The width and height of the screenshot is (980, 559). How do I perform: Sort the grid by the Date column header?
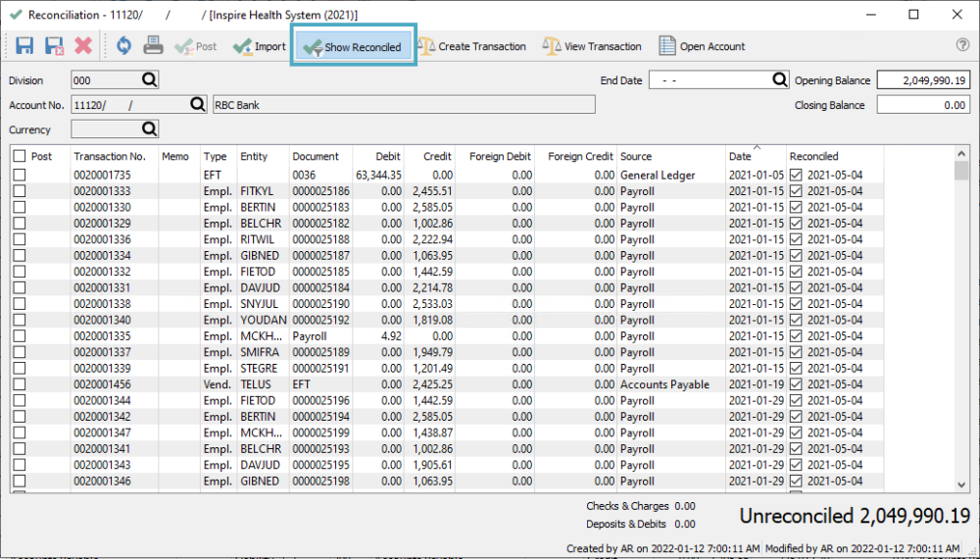pyautogui.click(x=740, y=156)
